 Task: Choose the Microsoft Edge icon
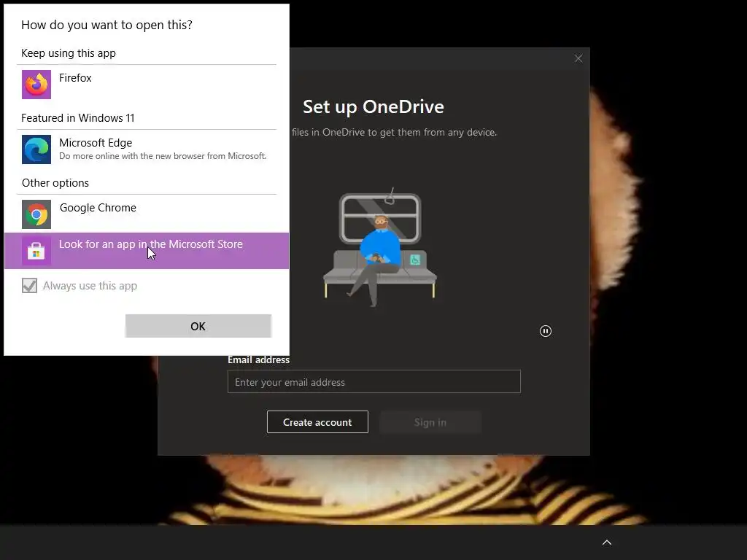pyautogui.click(x=36, y=149)
